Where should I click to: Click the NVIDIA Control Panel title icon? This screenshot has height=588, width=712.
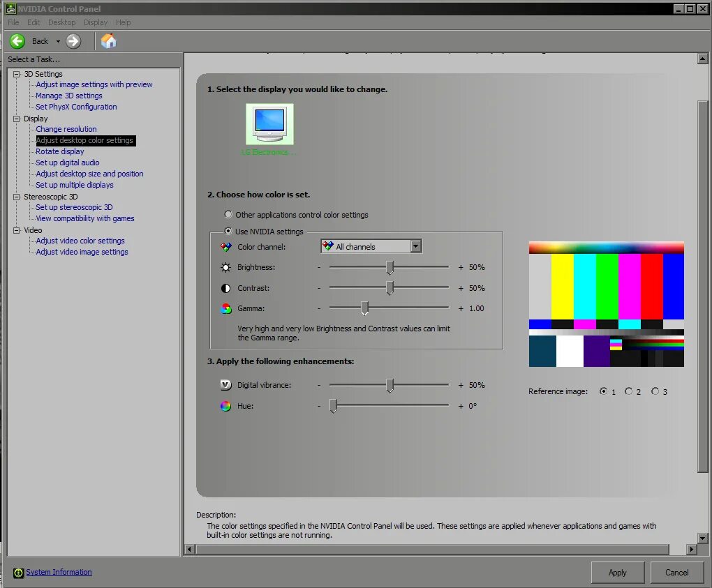coord(10,8)
